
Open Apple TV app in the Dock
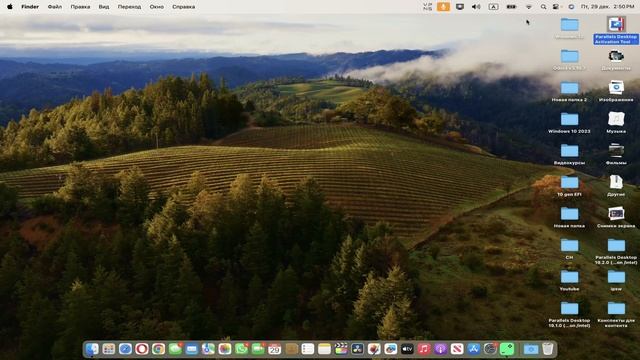click(x=407, y=349)
